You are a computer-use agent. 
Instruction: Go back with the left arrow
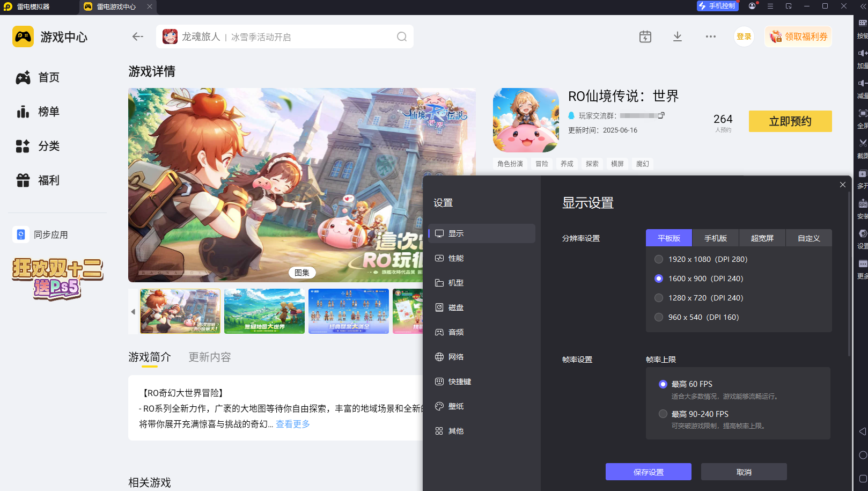pyautogui.click(x=138, y=36)
